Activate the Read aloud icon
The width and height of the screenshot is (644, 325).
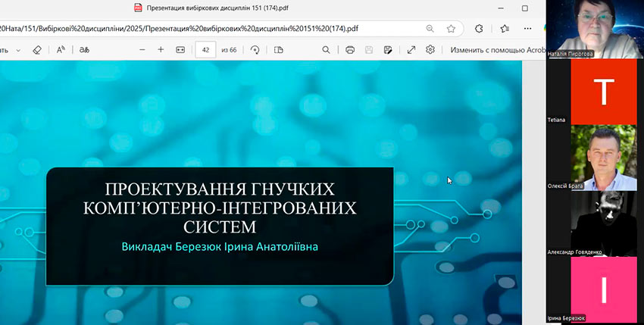click(61, 49)
